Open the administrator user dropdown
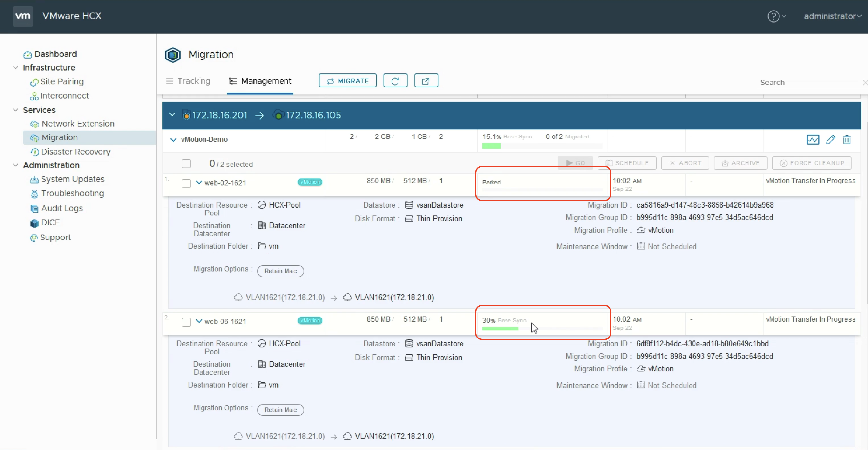This screenshot has height=450, width=868. 833,16
